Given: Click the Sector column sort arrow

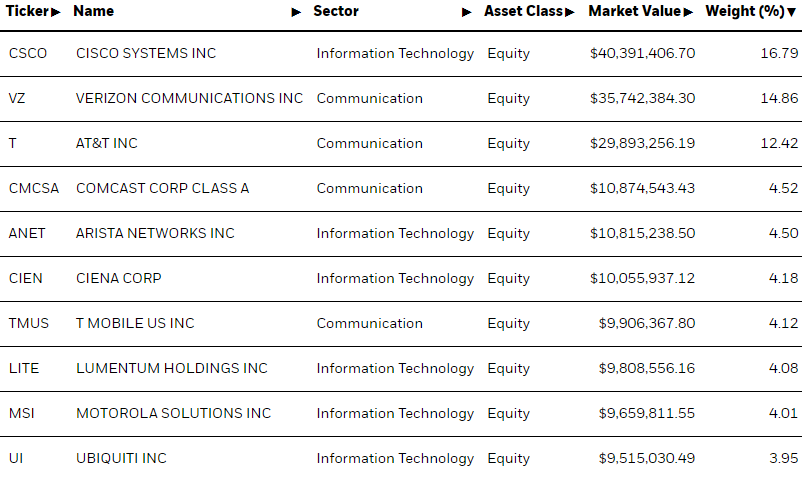Looking at the screenshot, I should click(x=466, y=12).
